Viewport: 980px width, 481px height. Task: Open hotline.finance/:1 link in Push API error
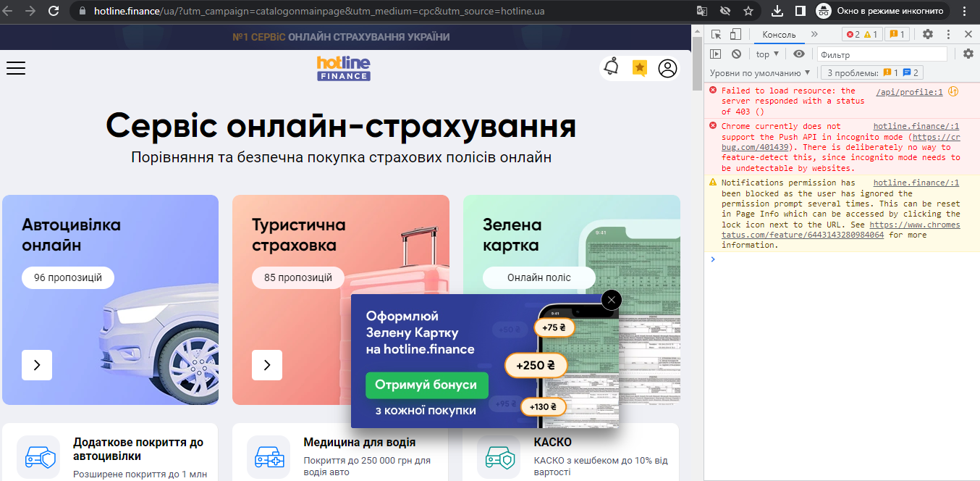[916, 126]
